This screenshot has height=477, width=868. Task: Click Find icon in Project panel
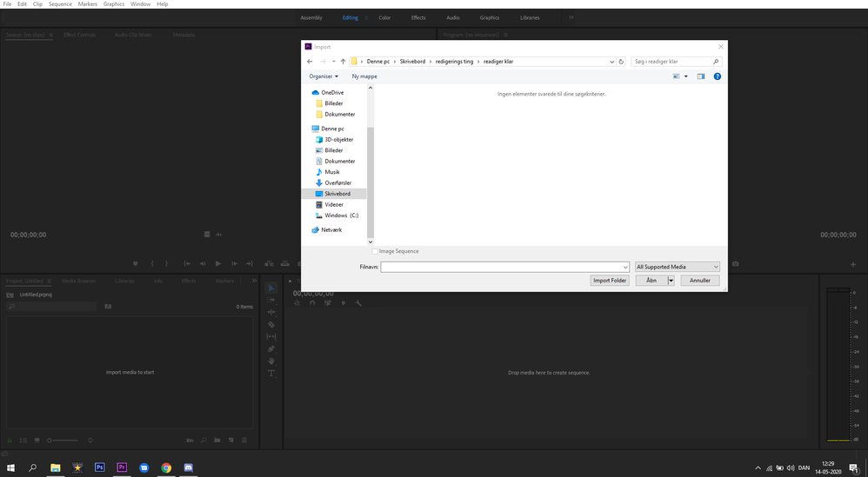204,441
